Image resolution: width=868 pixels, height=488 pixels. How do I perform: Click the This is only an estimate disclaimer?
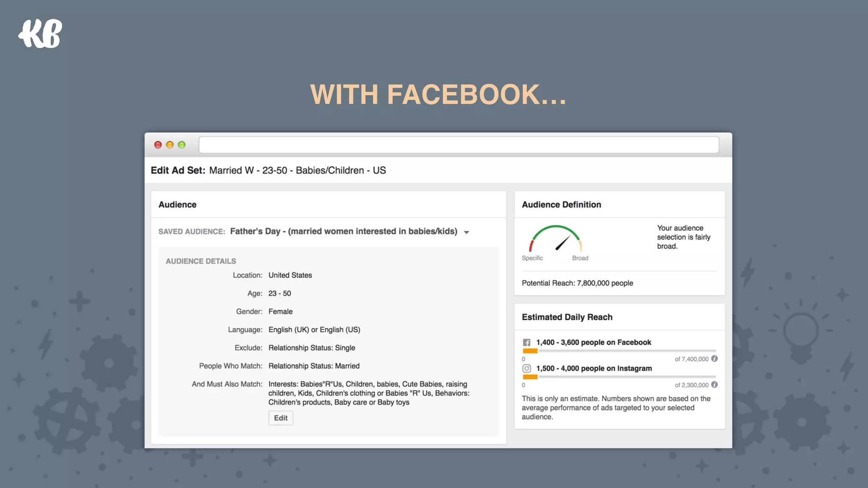(x=616, y=408)
